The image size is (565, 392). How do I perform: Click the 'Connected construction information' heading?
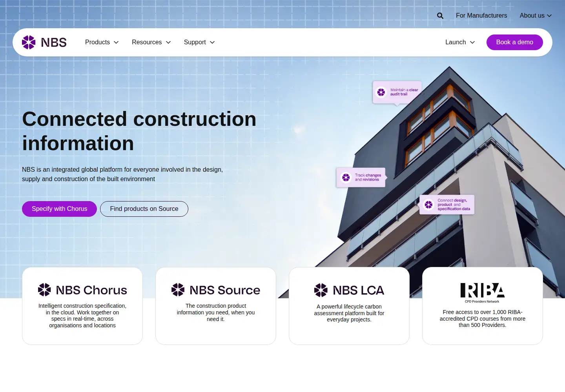pyautogui.click(x=139, y=131)
